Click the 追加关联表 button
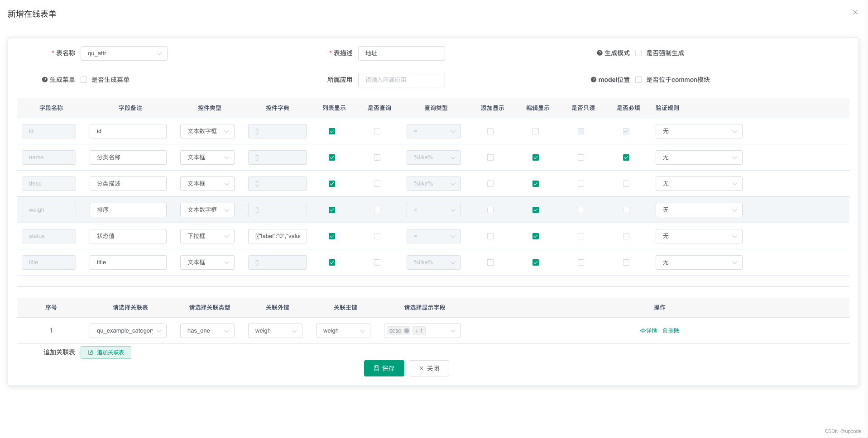868x438 pixels. 106,352
